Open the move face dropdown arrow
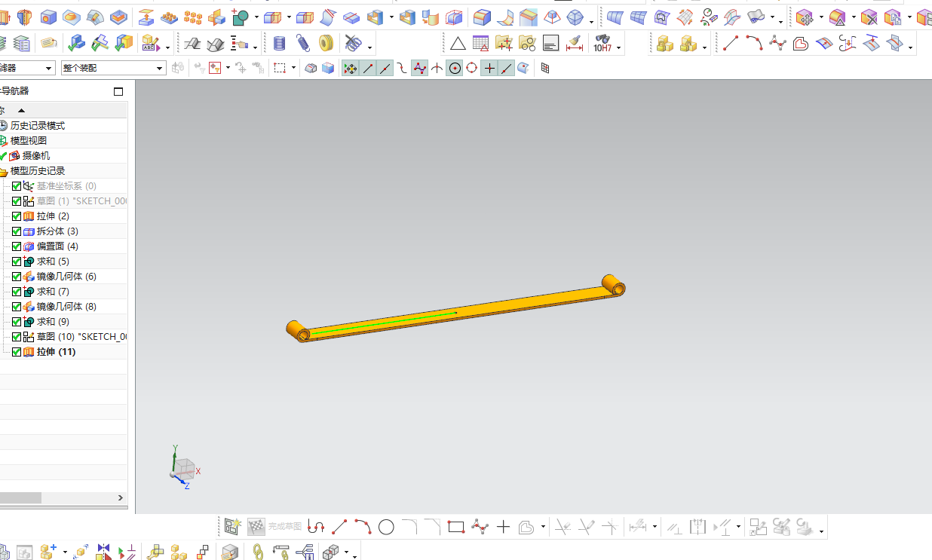 tap(821, 18)
